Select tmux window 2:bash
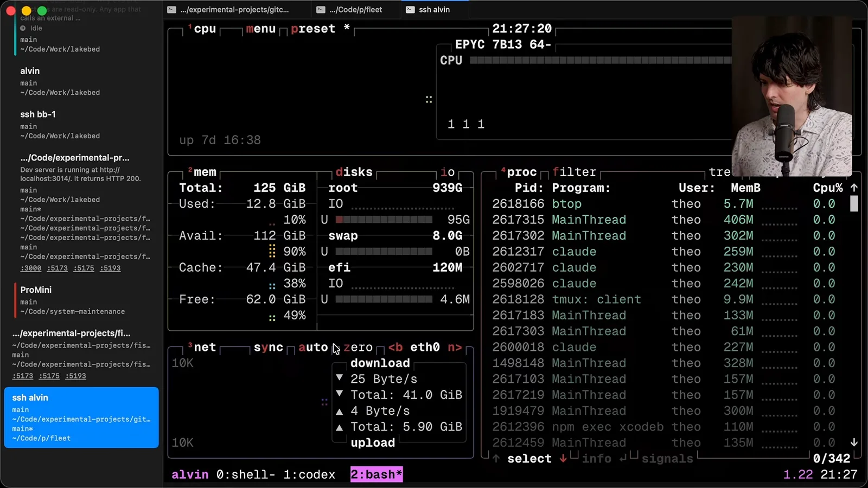 click(376, 474)
